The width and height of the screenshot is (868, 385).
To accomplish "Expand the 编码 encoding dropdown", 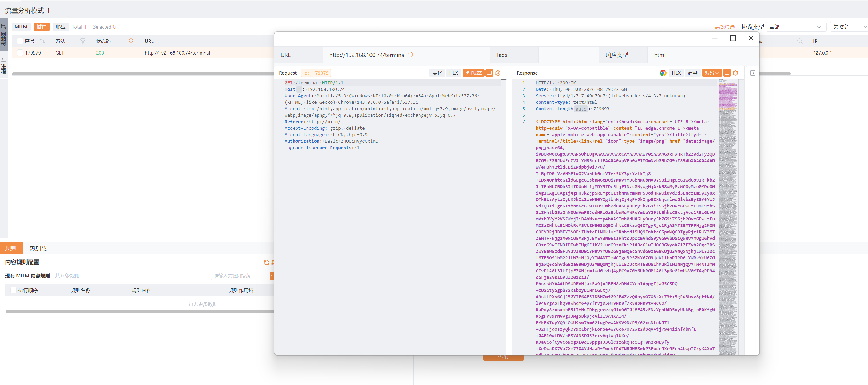I will click(712, 73).
